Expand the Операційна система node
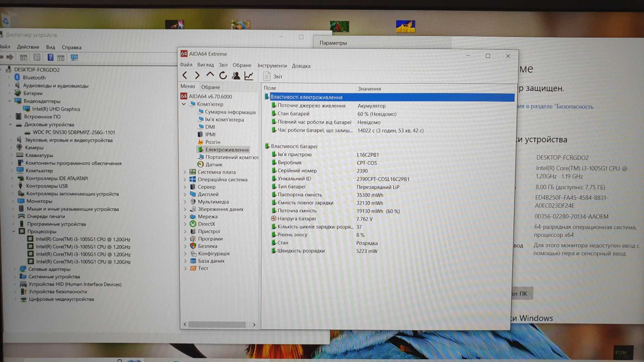Screen dimensions: 644x362 [x=185, y=180]
